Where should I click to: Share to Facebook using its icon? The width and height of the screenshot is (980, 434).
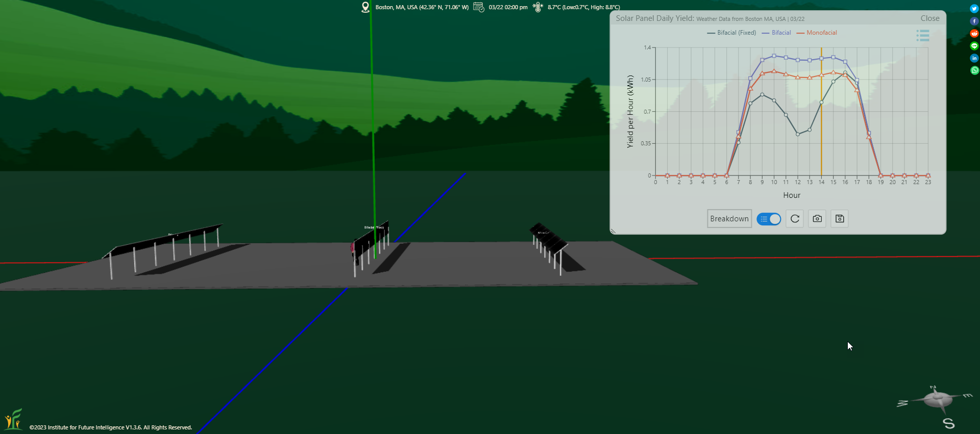pyautogui.click(x=974, y=21)
